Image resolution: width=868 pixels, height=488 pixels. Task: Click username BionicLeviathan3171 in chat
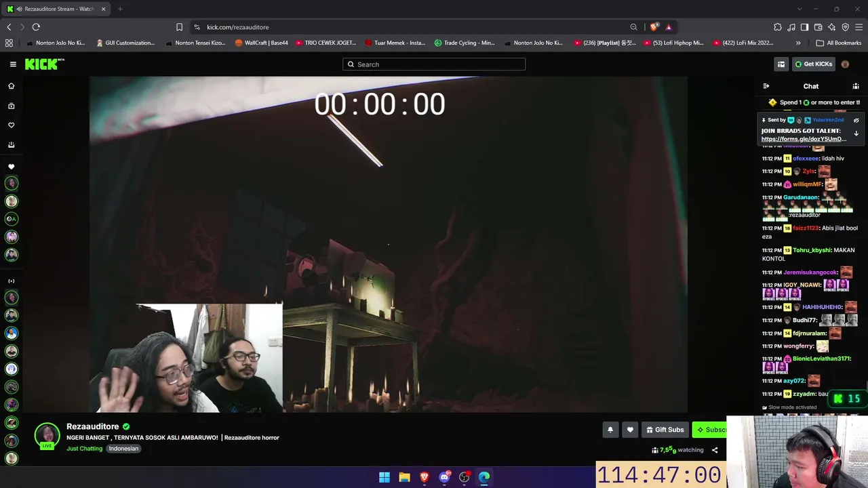coord(821,359)
